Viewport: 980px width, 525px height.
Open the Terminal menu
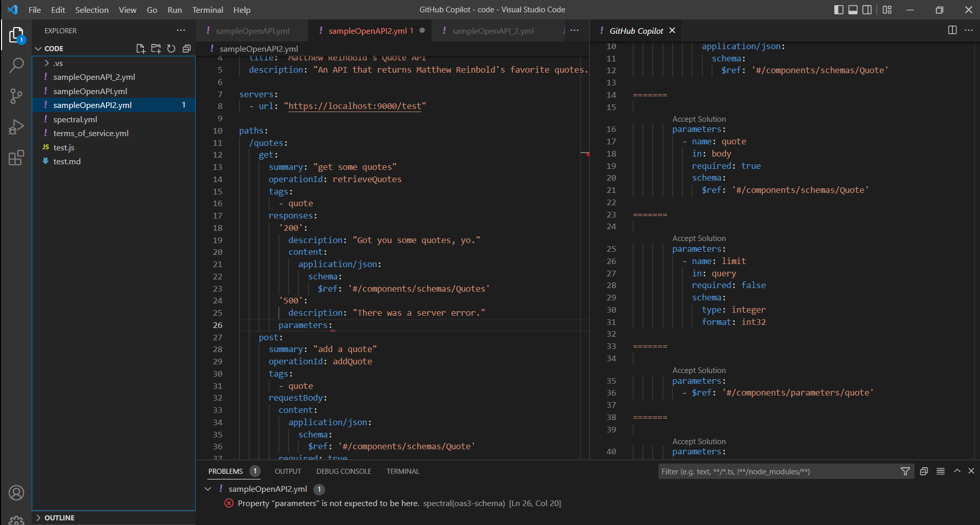(207, 10)
